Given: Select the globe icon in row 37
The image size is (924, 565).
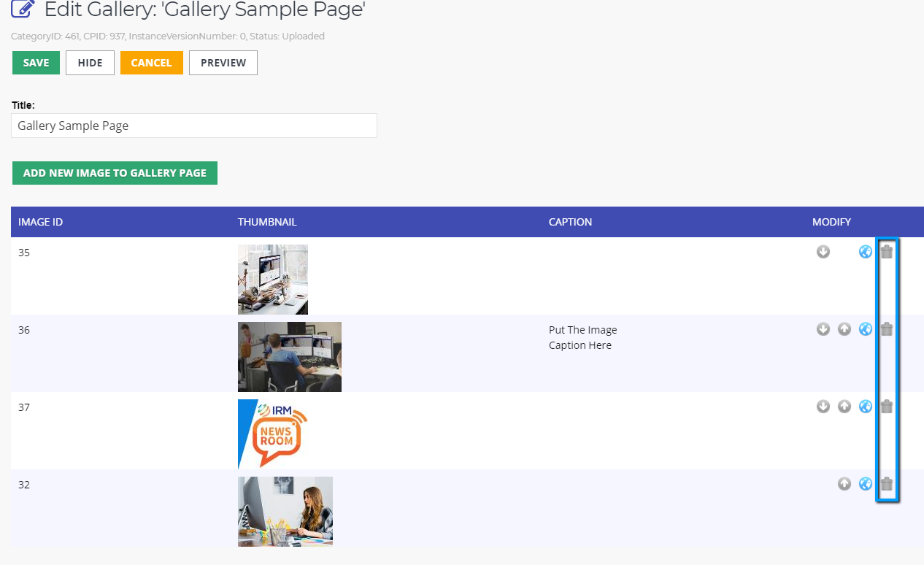Looking at the screenshot, I should 866,407.
